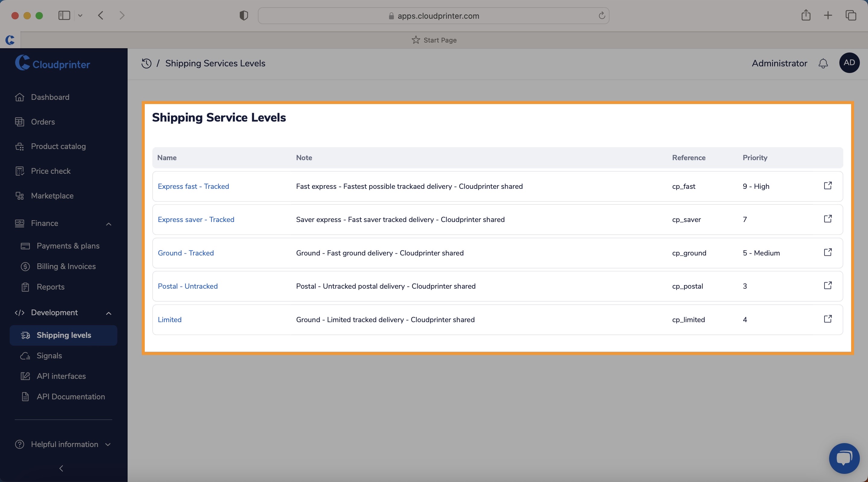Click the Price check icon

tap(20, 171)
